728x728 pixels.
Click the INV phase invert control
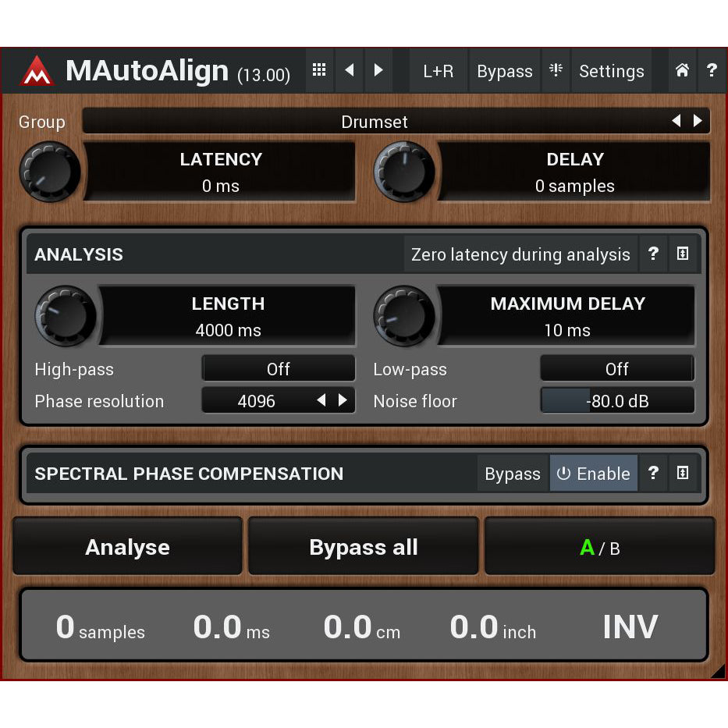coord(630,625)
